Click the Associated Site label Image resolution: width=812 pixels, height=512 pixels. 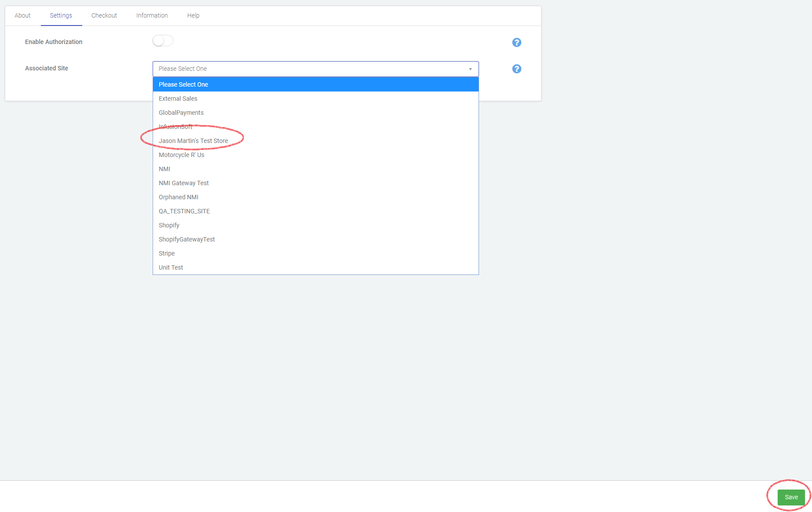point(47,68)
